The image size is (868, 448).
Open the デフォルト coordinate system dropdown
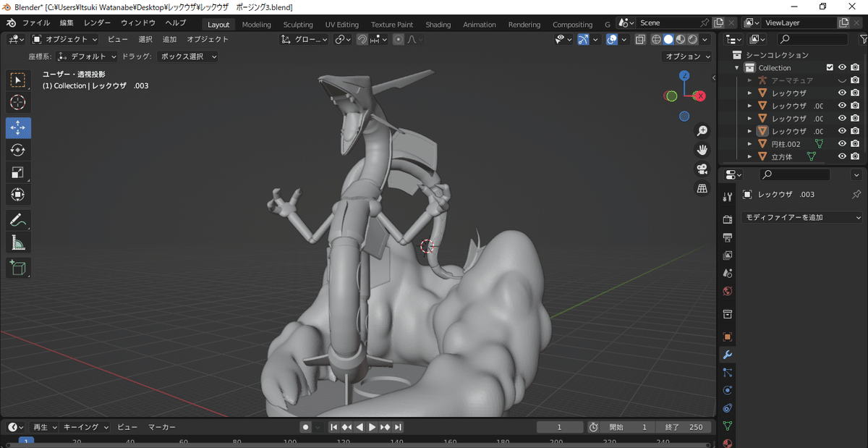click(x=87, y=56)
